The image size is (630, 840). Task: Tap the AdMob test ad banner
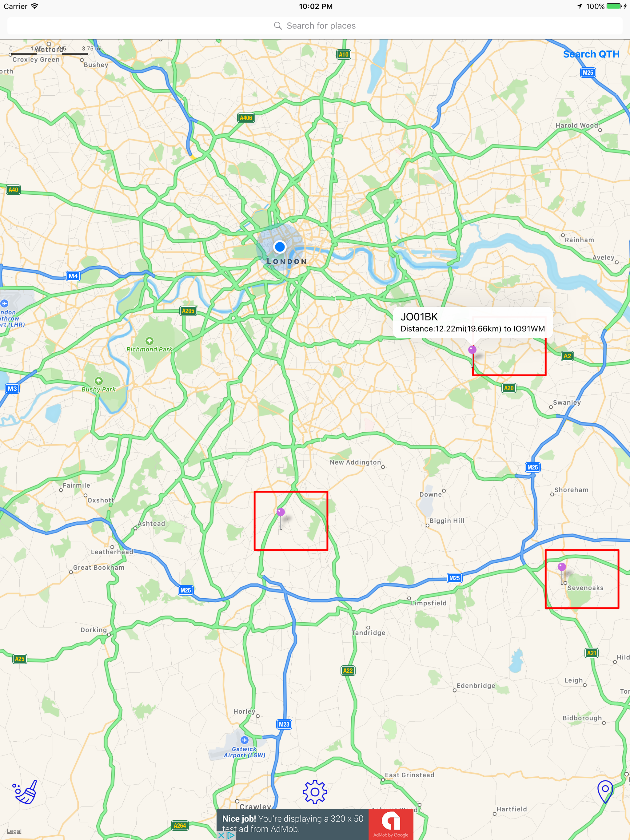pyautogui.click(x=315, y=824)
